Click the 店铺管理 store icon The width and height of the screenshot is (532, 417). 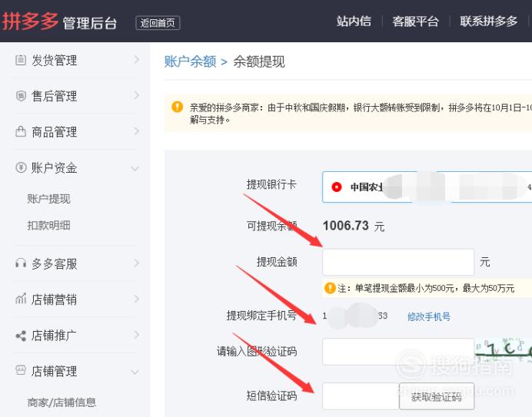point(21,370)
